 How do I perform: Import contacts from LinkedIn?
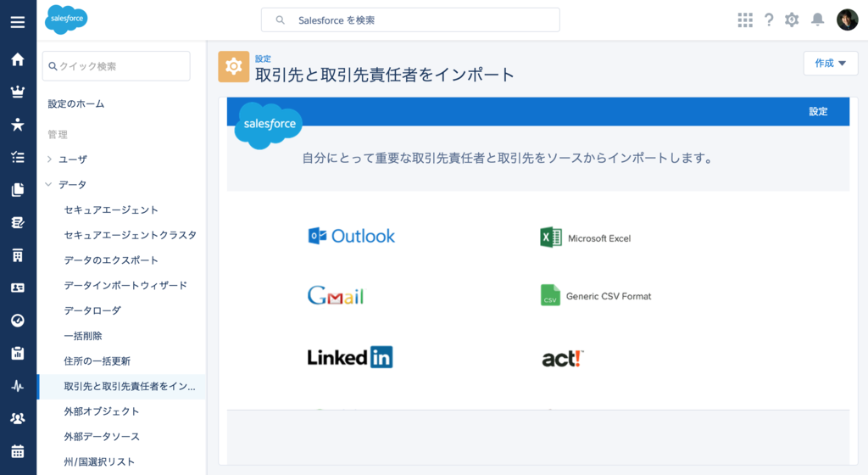click(x=350, y=357)
